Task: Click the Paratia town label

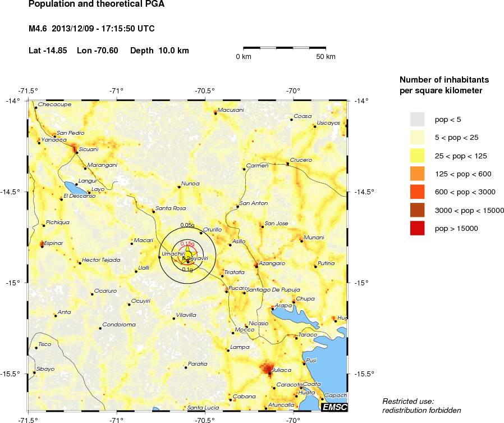Action: [x=198, y=364]
